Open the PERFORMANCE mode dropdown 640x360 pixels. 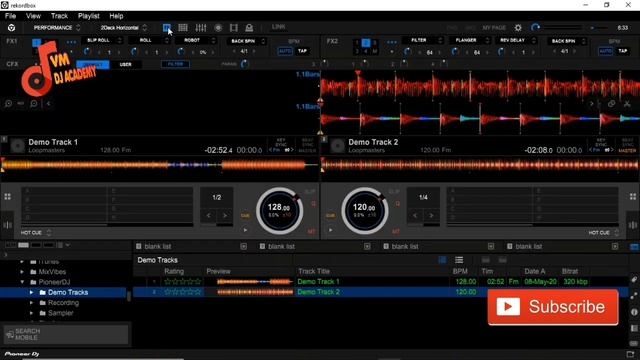(57, 28)
